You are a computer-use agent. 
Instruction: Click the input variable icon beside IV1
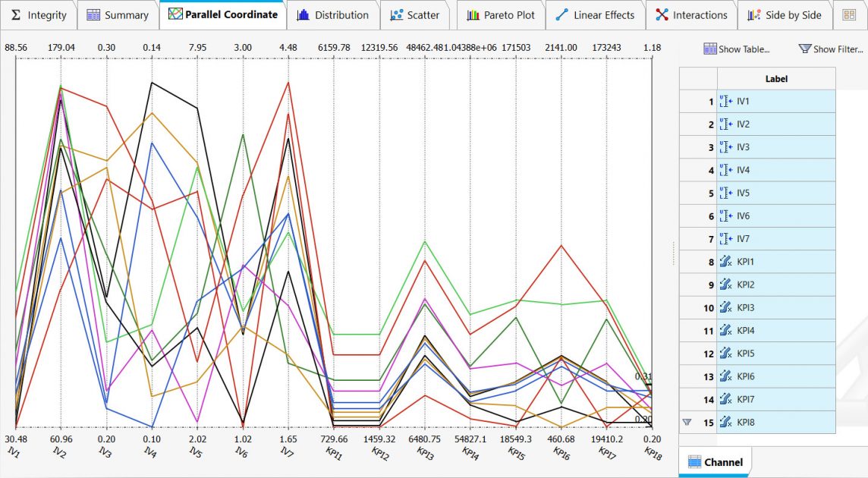tap(725, 102)
